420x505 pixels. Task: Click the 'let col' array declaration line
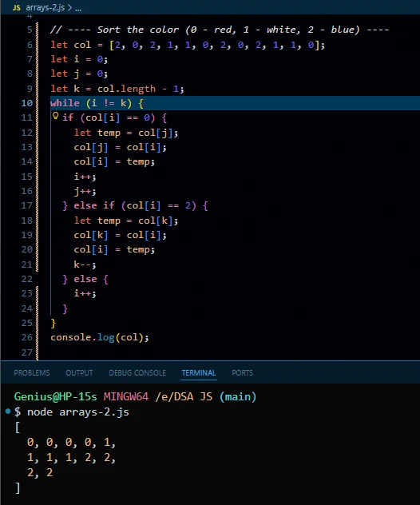(x=188, y=45)
